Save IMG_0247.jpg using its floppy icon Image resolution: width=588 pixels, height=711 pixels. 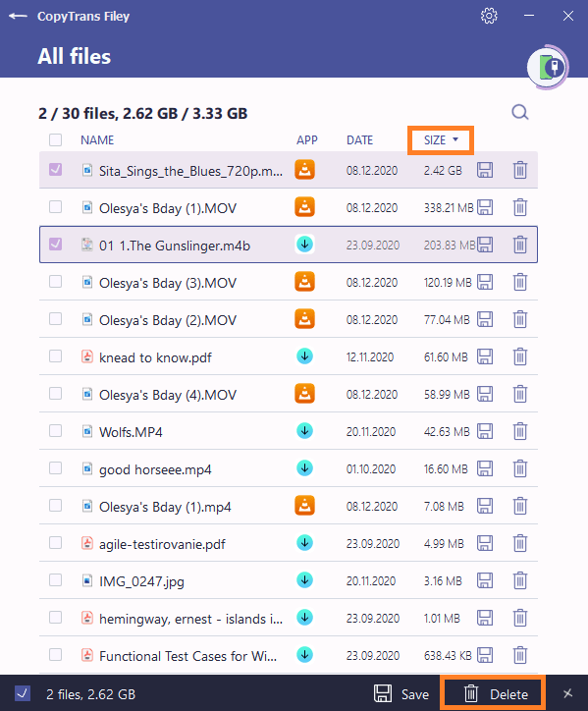coord(485,580)
